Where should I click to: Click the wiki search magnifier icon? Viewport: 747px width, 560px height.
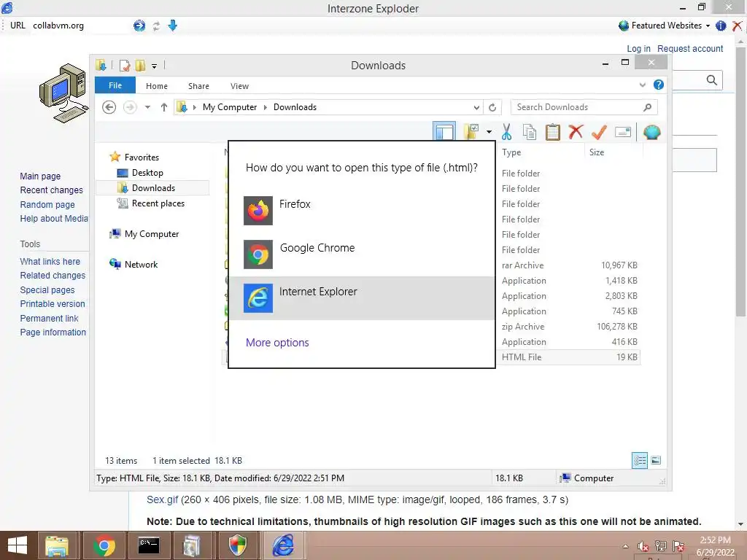point(712,80)
